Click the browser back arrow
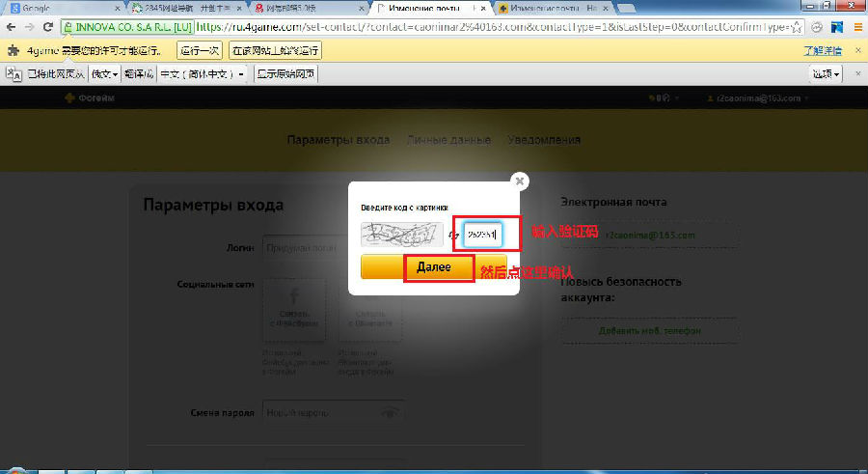 click(12, 27)
